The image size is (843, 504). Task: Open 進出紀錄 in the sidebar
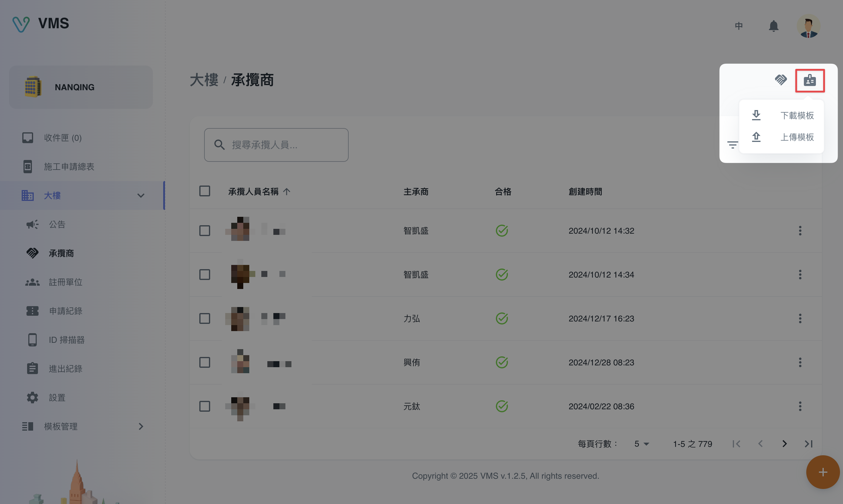[65, 368]
